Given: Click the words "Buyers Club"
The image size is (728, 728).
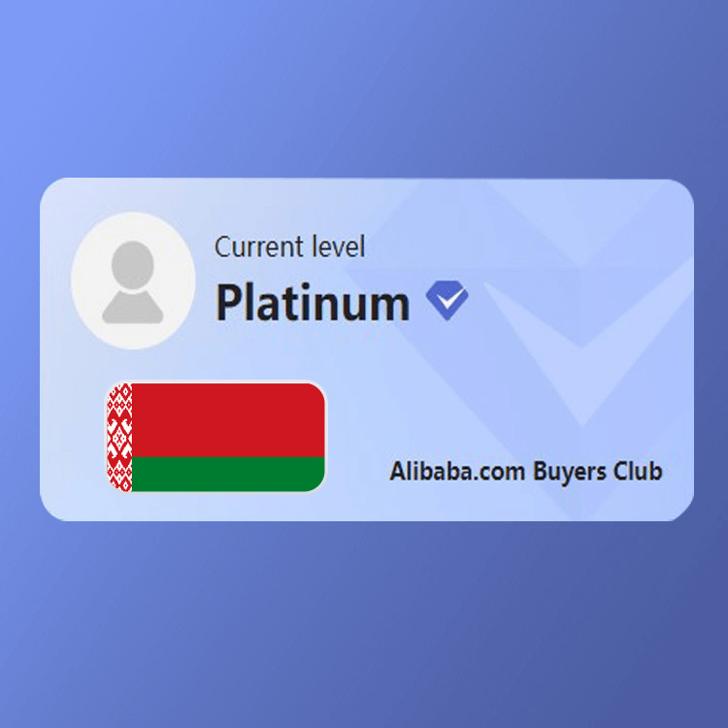Looking at the screenshot, I should click(598, 472).
